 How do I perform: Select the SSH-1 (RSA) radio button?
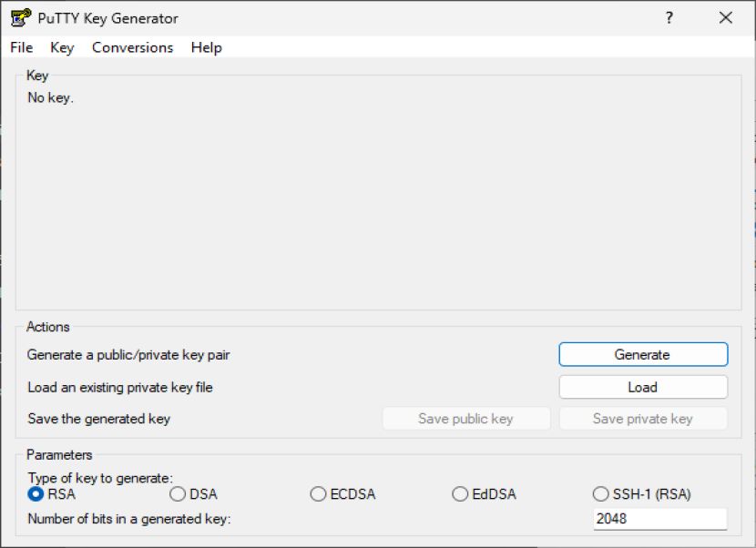(x=601, y=494)
